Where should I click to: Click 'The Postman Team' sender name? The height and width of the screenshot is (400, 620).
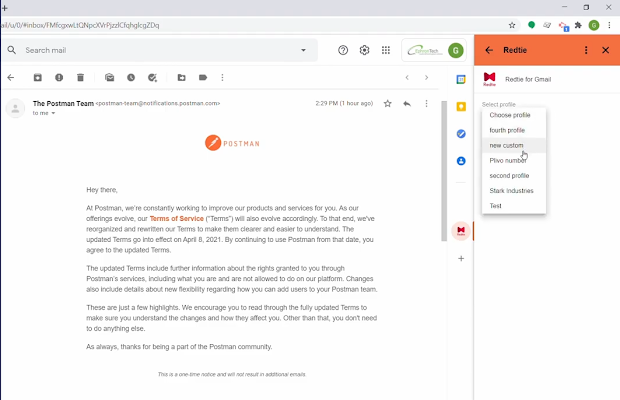pos(63,104)
